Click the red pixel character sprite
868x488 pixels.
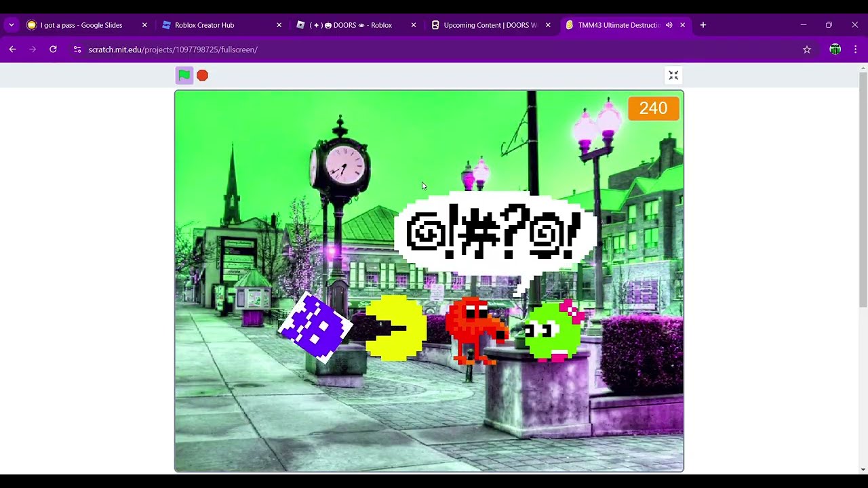click(x=476, y=331)
